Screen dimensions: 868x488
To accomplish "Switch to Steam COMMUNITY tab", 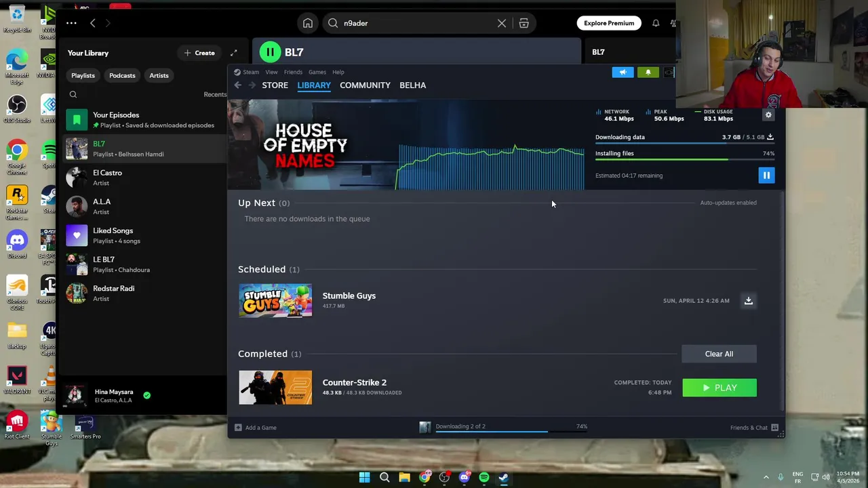I will pyautogui.click(x=365, y=85).
